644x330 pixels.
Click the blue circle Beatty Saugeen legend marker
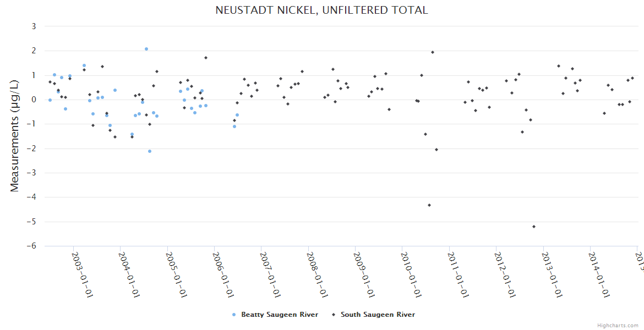coord(234,315)
